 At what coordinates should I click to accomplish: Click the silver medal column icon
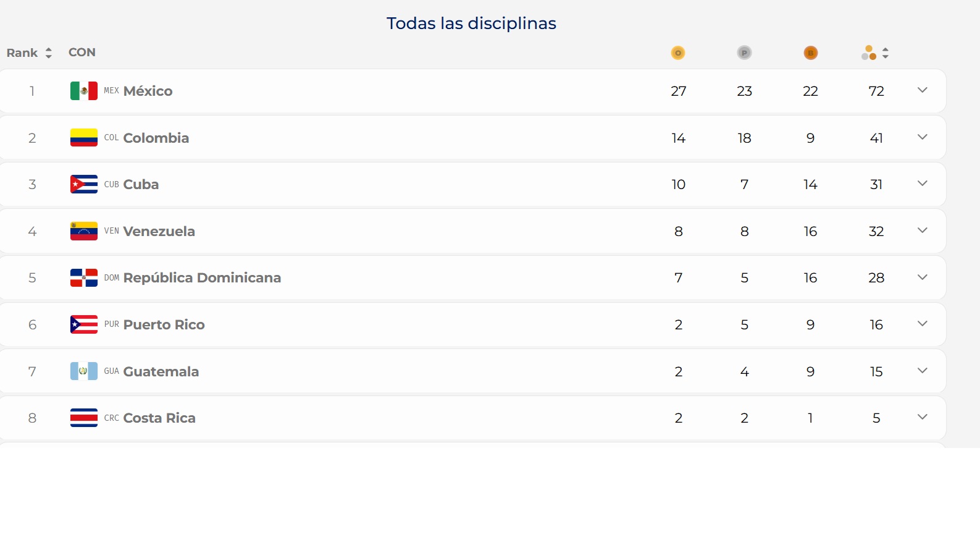point(744,53)
